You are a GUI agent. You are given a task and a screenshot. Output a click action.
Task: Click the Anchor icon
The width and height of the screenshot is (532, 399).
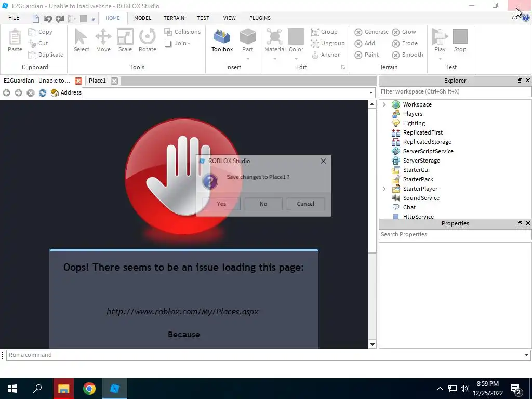pos(315,55)
